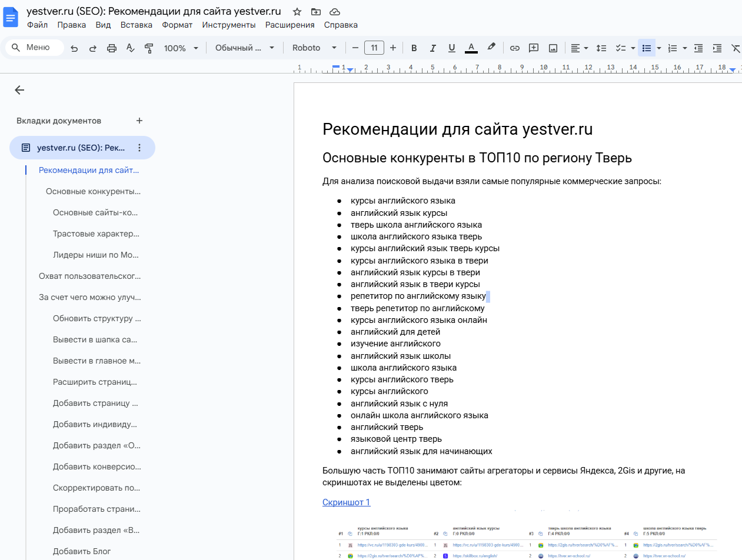This screenshot has width=742, height=560.
Task: Click the Insert link icon
Action: [x=515, y=48]
